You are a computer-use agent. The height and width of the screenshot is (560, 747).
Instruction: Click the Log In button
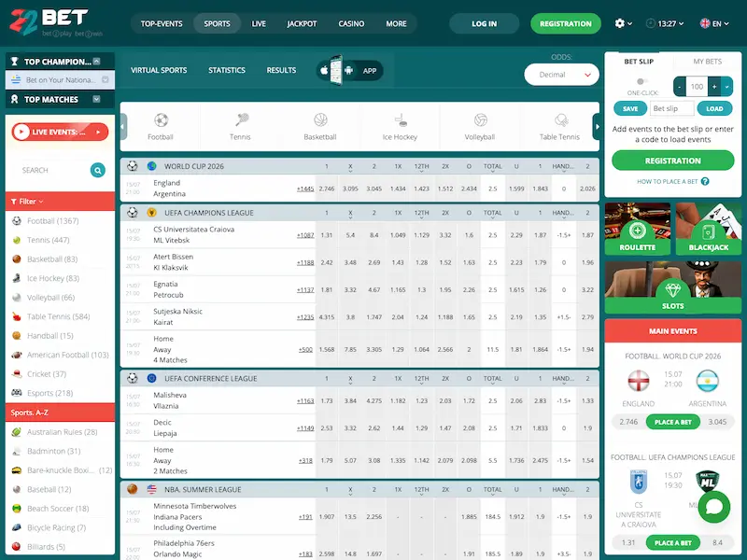[484, 23]
